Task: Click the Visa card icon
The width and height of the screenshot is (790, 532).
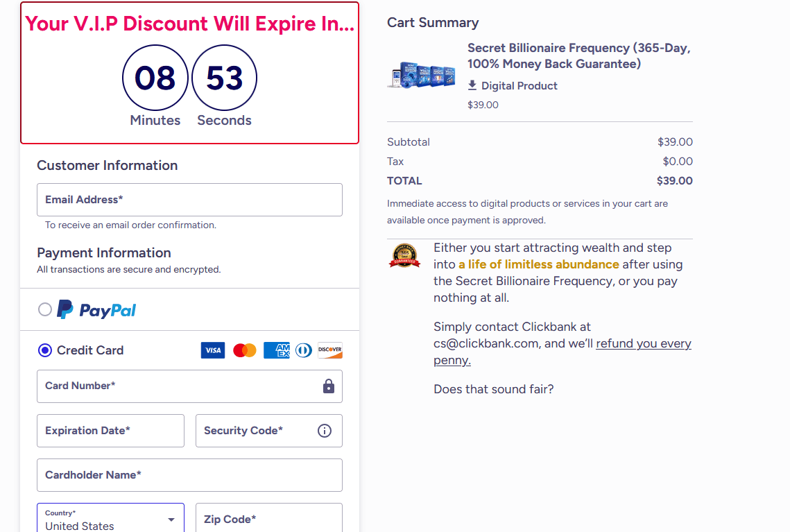Action: click(213, 350)
